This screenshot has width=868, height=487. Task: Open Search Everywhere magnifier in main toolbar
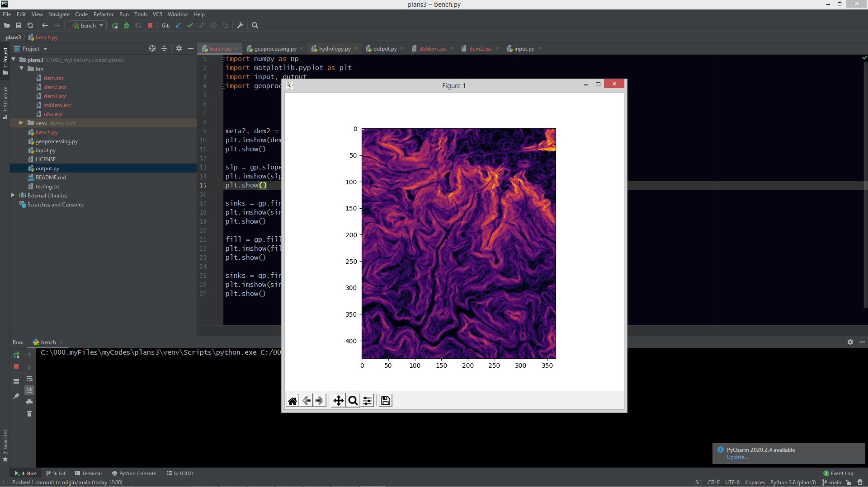[x=255, y=26]
